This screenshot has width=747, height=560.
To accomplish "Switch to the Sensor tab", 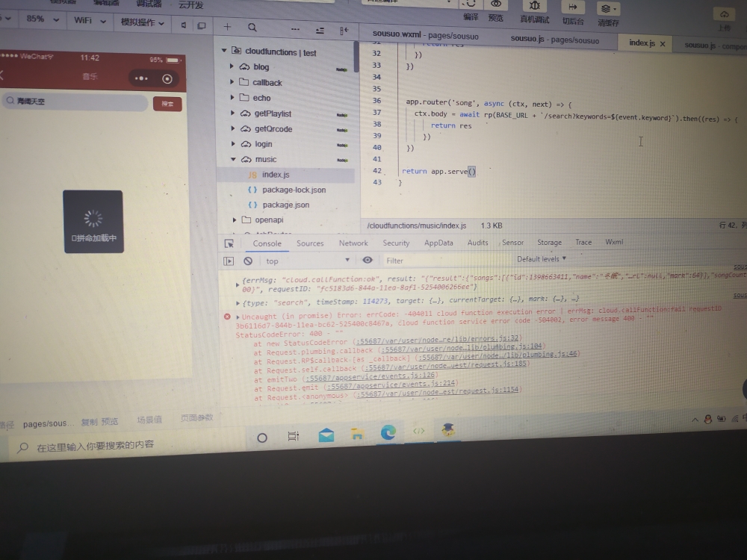I will [512, 243].
